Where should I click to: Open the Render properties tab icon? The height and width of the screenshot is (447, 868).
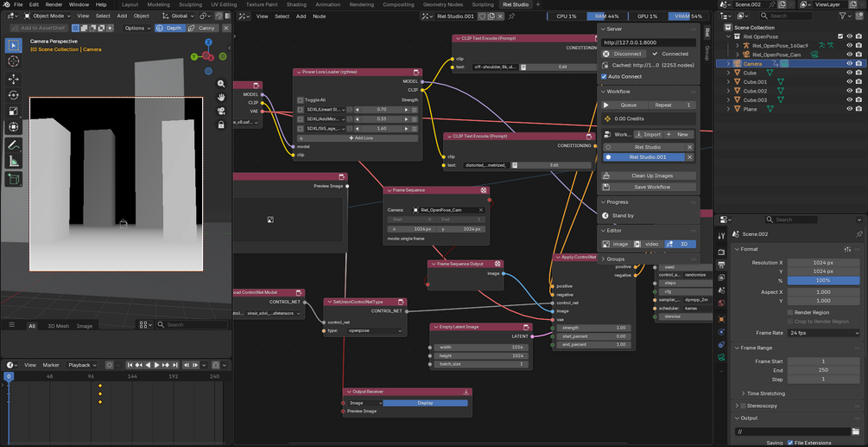[x=721, y=252]
